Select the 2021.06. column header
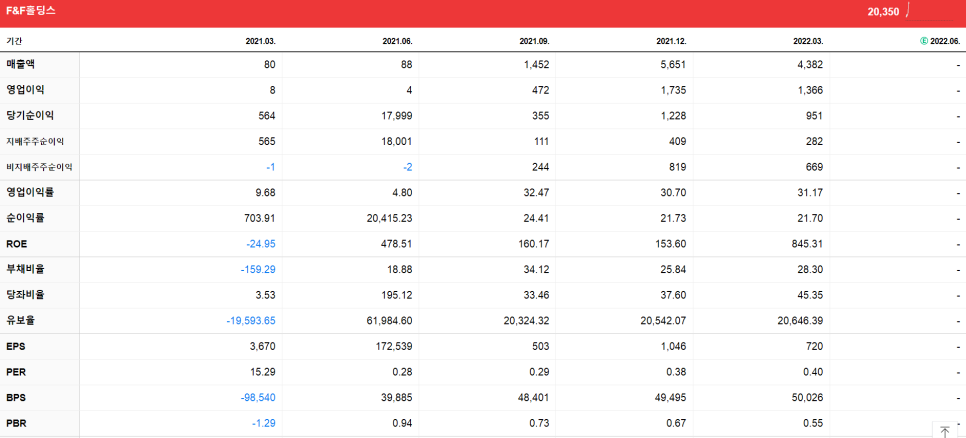 click(397, 41)
